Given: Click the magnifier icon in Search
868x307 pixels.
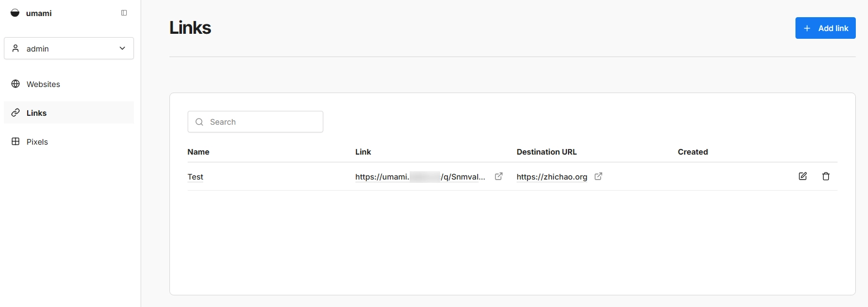Looking at the screenshot, I should tap(199, 122).
